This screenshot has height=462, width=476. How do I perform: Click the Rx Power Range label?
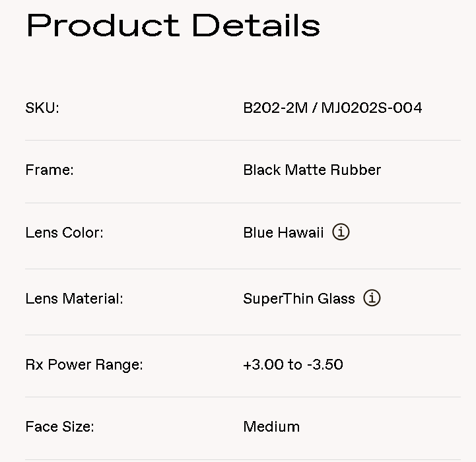click(x=84, y=364)
